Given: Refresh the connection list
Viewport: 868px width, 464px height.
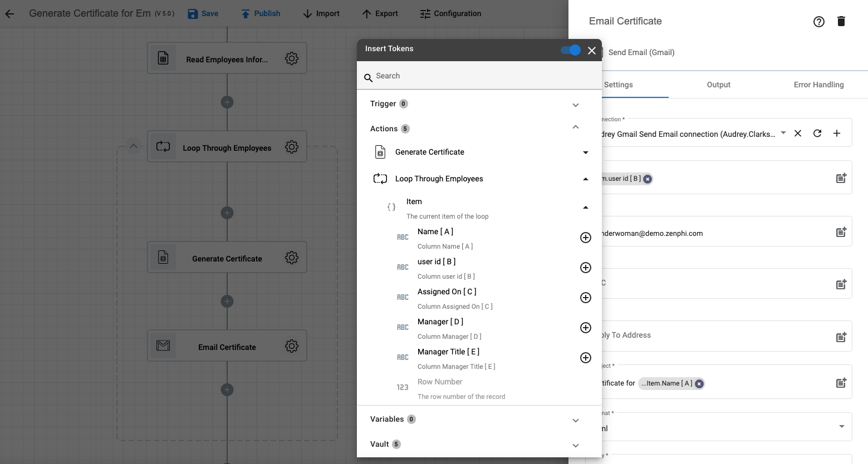Looking at the screenshot, I should click(x=817, y=134).
